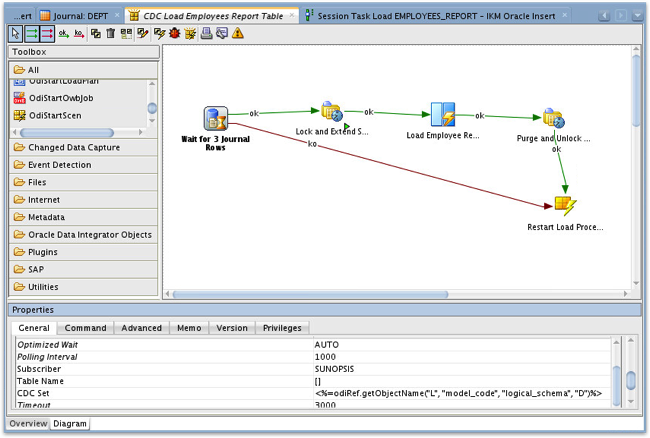650x438 pixels.
Task: Click the properties table scrollbar thumb
Action: pos(616,384)
